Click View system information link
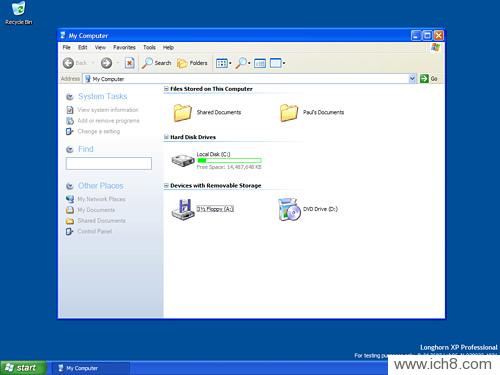The image size is (500, 375). pyautogui.click(x=108, y=110)
